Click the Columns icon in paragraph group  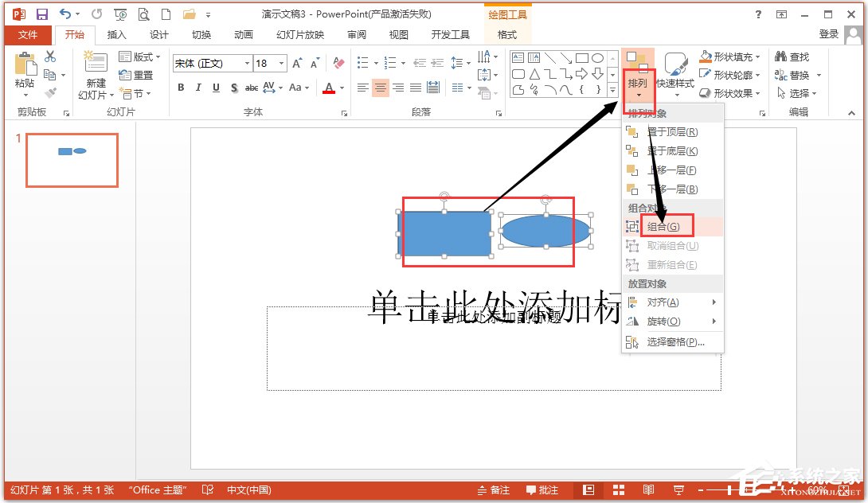[458, 88]
